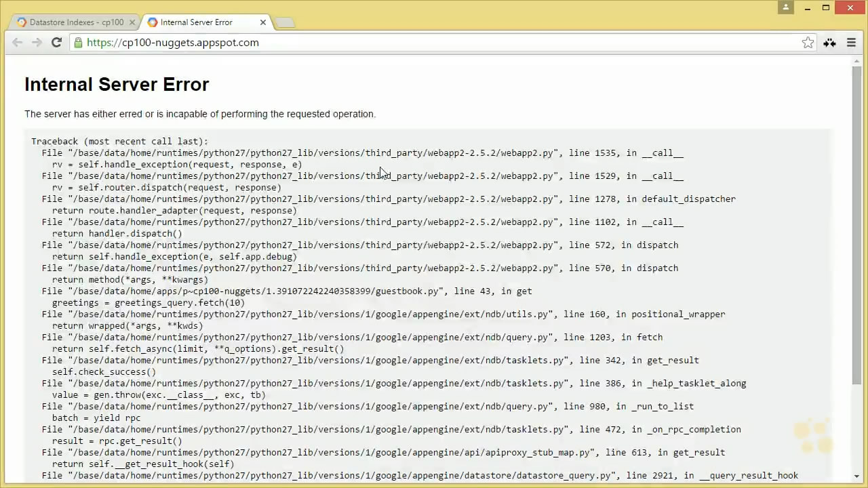Click the webapp2.py line 1278 default_dispatcher entry
The height and width of the screenshot is (488, 868).
click(x=389, y=199)
